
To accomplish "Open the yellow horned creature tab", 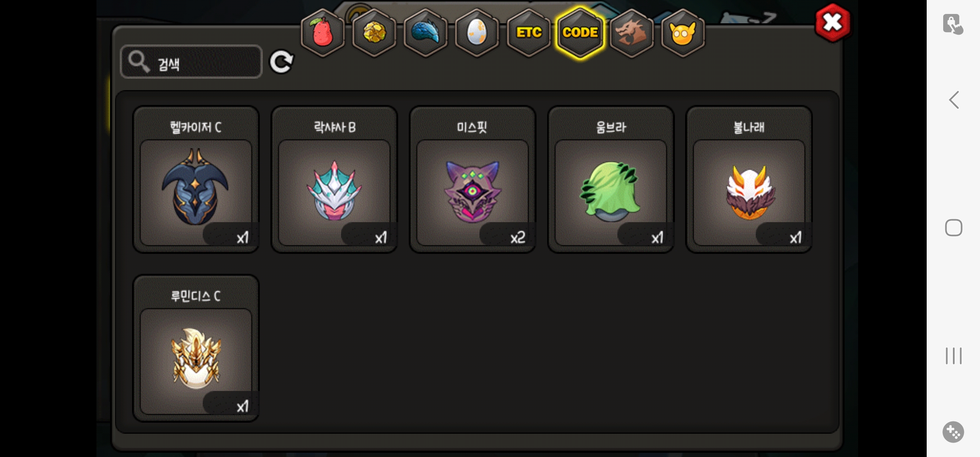I will click(683, 33).
